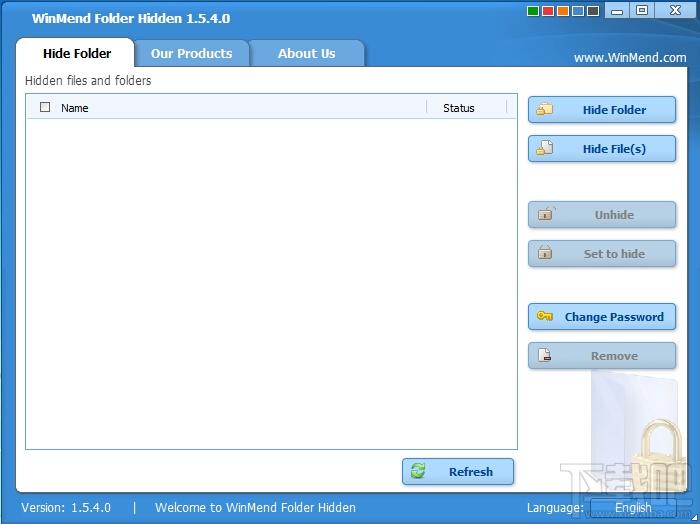This screenshot has width=700, height=524.
Task: Click the Hide Folder button
Action: pyautogui.click(x=602, y=110)
